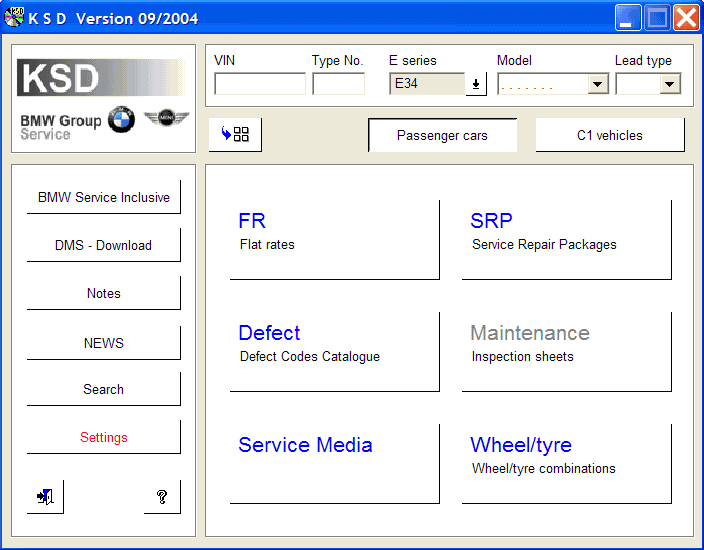Screen dimensions: 704x550
Task: Click the KSD title bar application icon
Action: [x=14, y=18]
